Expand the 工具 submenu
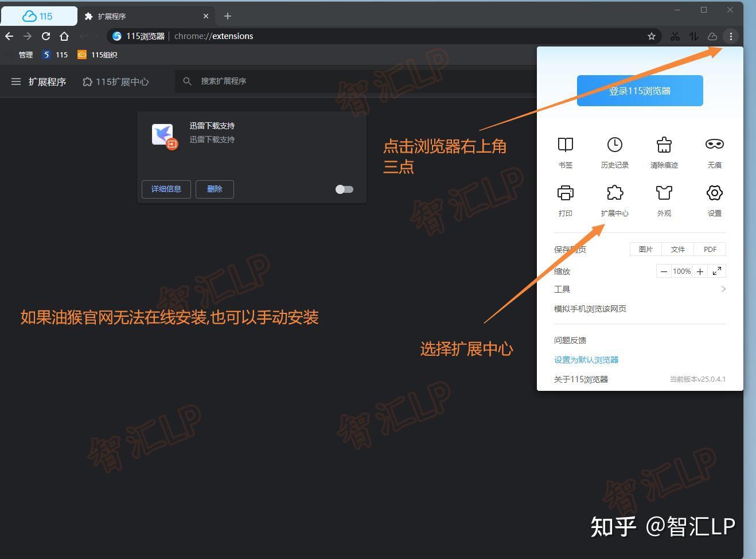The height and width of the screenshot is (559, 756). coord(562,289)
